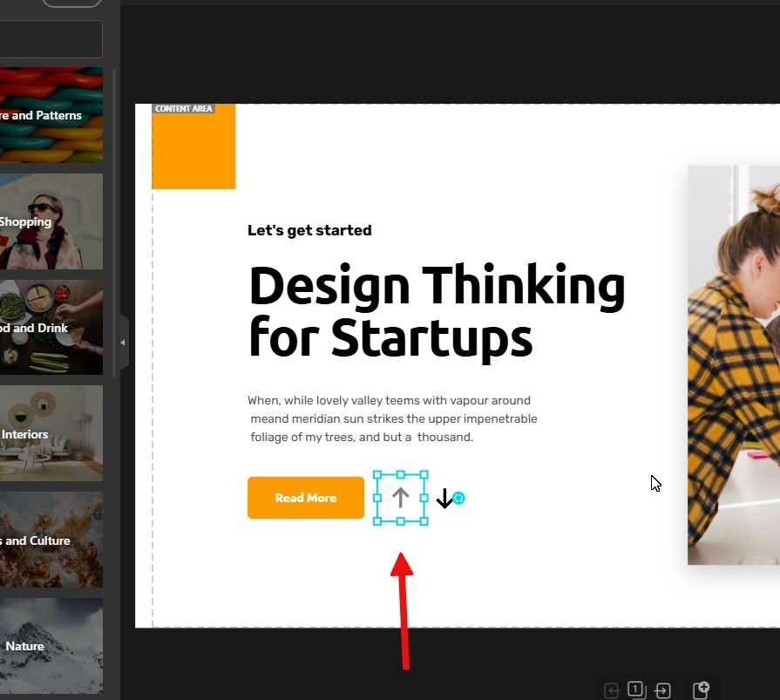Viewport: 780px width, 700px height.
Task: Select the black down arrow icon
Action: coord(444,498)
